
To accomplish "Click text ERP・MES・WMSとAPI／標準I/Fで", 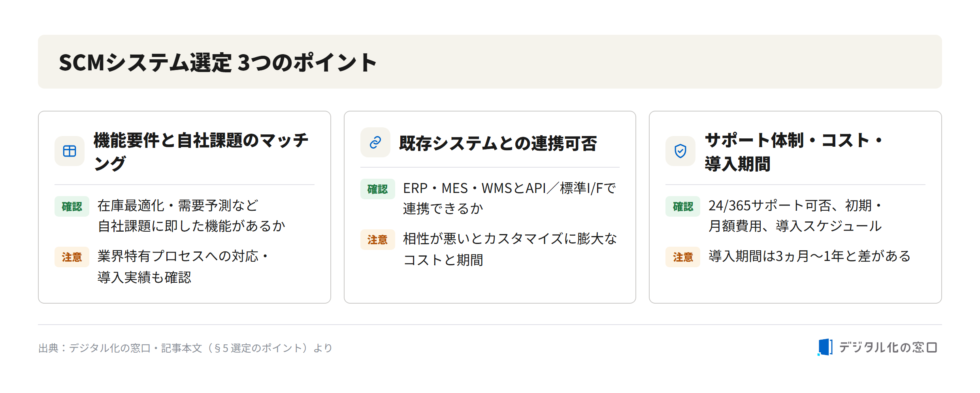I will [x=509, y=188].
